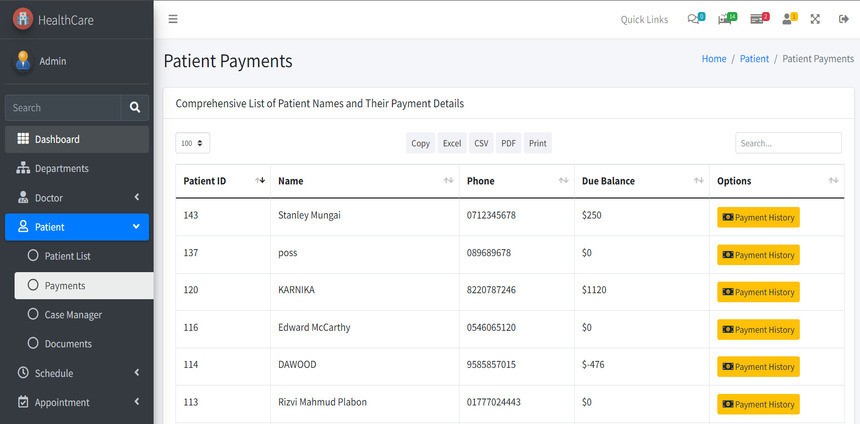
Task: Click the Home breadcrumb link
Action: [714, 59]
